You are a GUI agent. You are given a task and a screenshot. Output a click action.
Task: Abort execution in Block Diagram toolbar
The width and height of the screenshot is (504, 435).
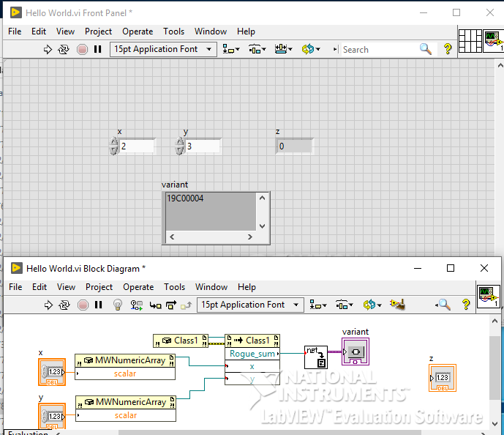pyautogui.click(x=83, y=305)
